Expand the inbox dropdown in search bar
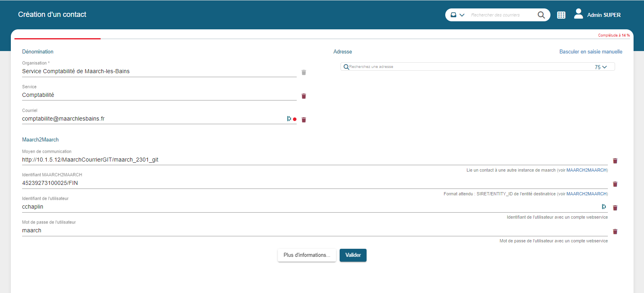Viewport: 644px width, 293px height. pyautogui.click(x=457, y=15)
